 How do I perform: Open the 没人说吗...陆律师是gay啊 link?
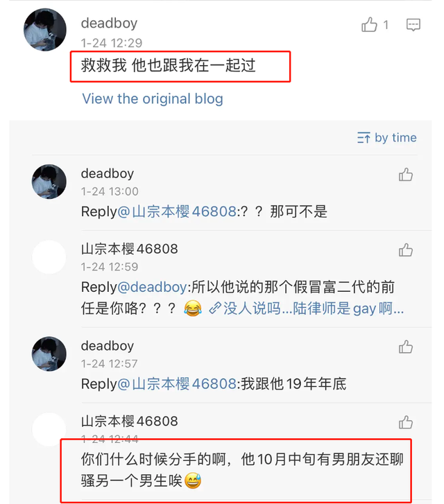point(307,309)
